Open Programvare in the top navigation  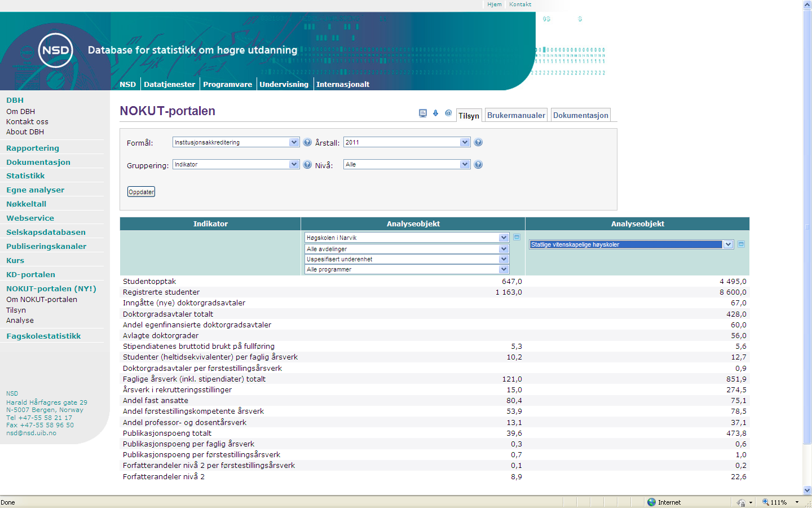(228, 84)
